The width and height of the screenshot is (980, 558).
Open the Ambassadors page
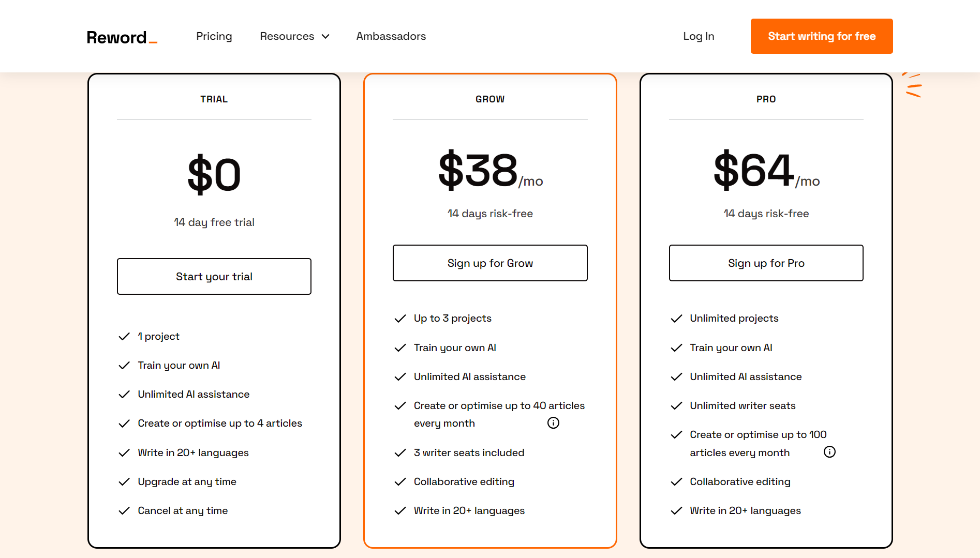tap(391, 36)
